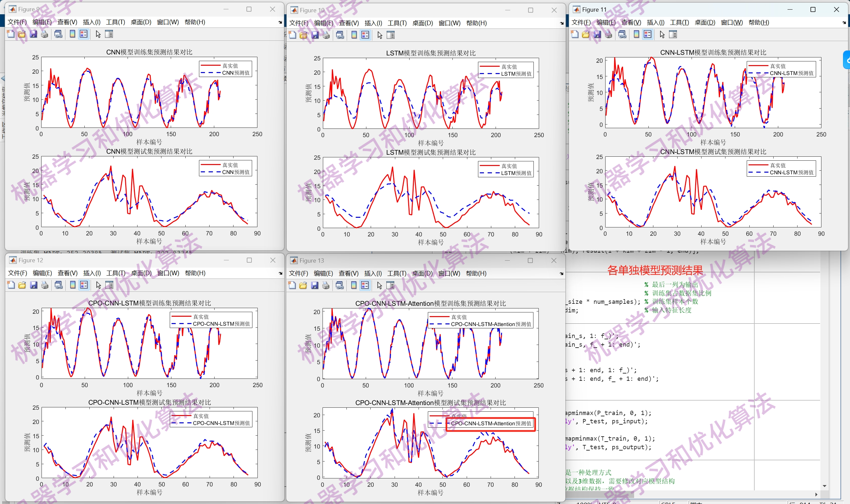850x504 pixels.
Task: Click New Figure icon in Figure 9
Action: pyautogui.click(x=11, y=34)
